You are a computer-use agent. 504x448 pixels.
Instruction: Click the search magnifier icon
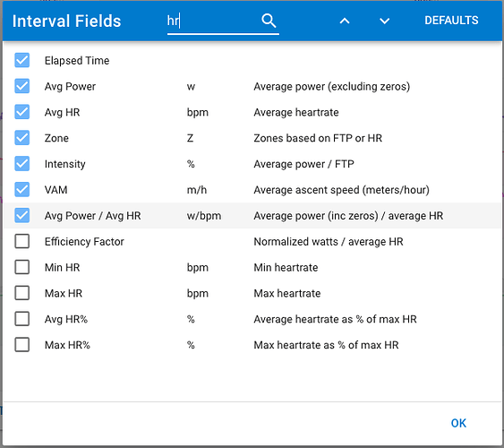pos(269,21)
